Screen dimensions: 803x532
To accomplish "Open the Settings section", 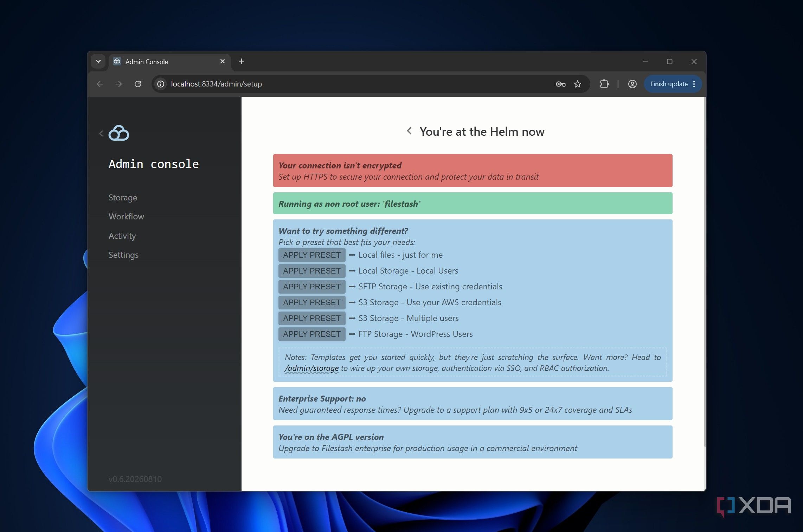I will tap(123, 255).
